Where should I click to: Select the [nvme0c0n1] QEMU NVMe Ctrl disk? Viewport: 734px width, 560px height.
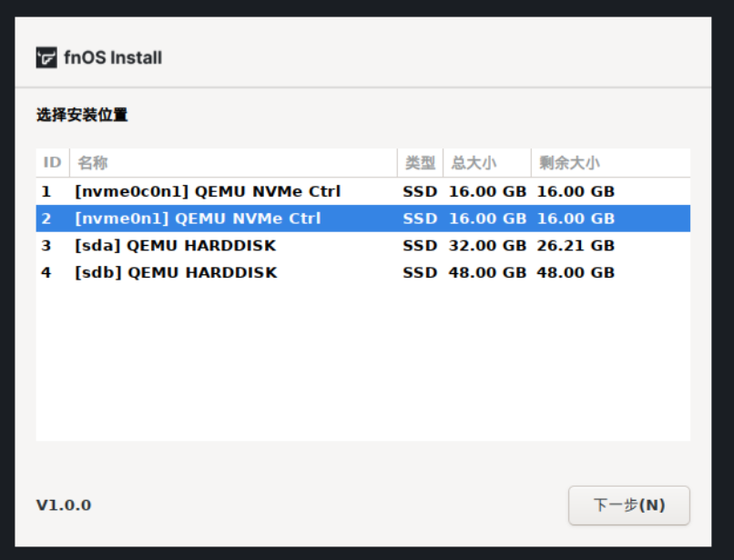[208, 192]
